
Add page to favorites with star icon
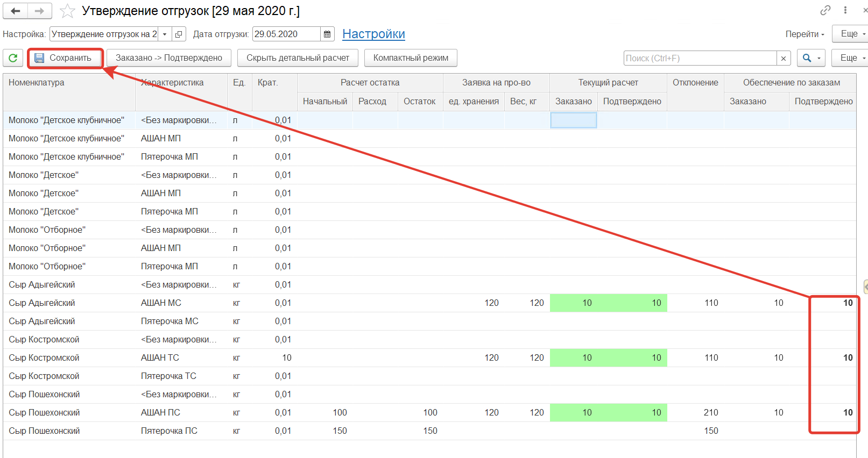[67, 11]
